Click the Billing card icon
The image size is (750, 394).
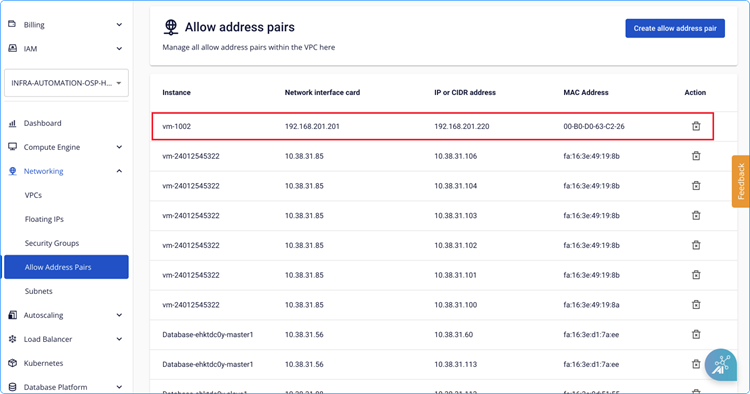pyautogui.click(x=12, y=24)
